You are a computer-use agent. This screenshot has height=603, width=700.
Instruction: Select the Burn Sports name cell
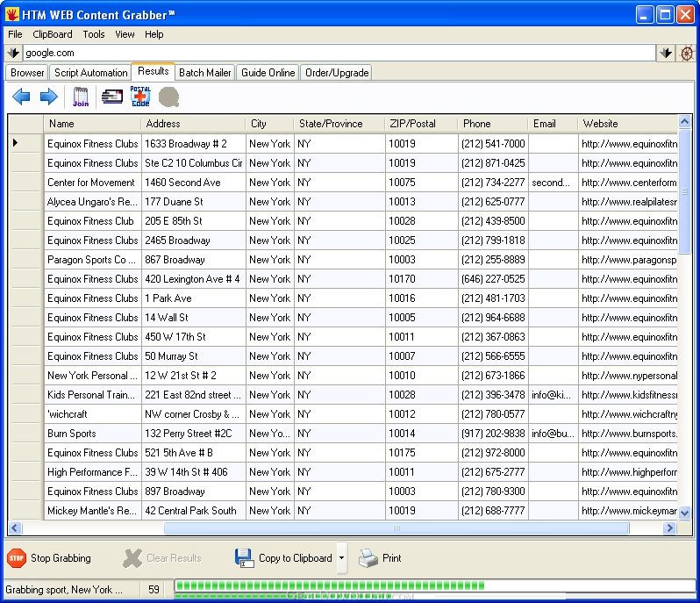[93, 434]
